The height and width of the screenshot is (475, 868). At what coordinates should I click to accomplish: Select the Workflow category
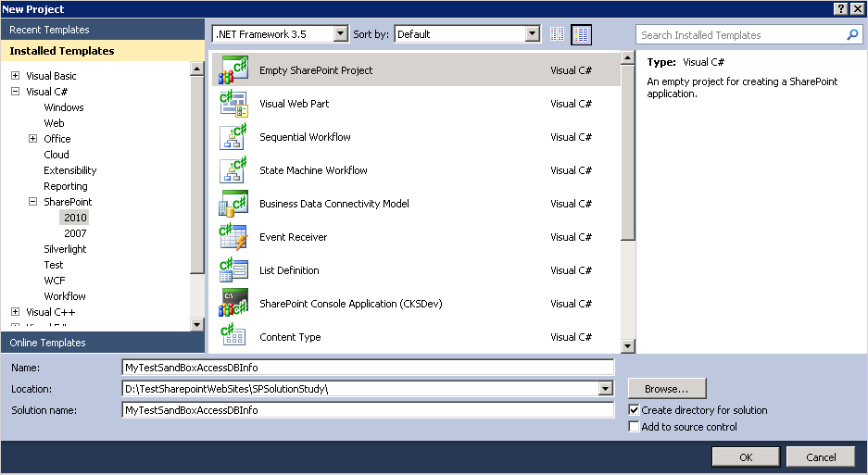click(65, 296)
